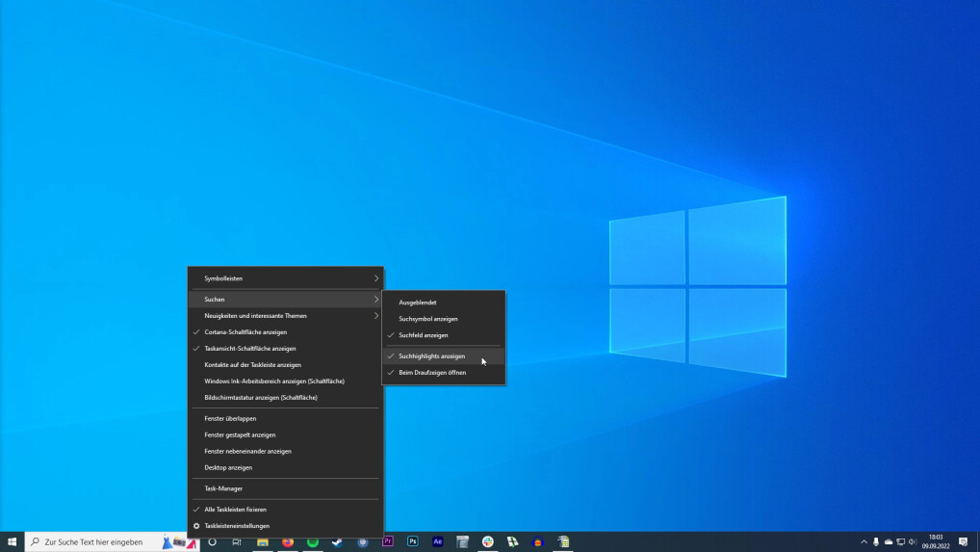Screen dimensions: 980x552
Task: Click the Windows Start button
Action: point(12,542)
